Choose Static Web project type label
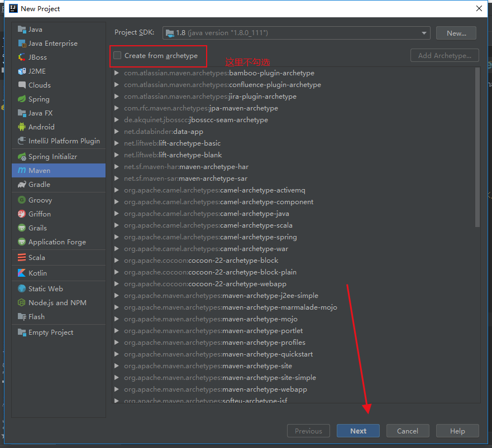The image size is (492, 448). point(46,289)
